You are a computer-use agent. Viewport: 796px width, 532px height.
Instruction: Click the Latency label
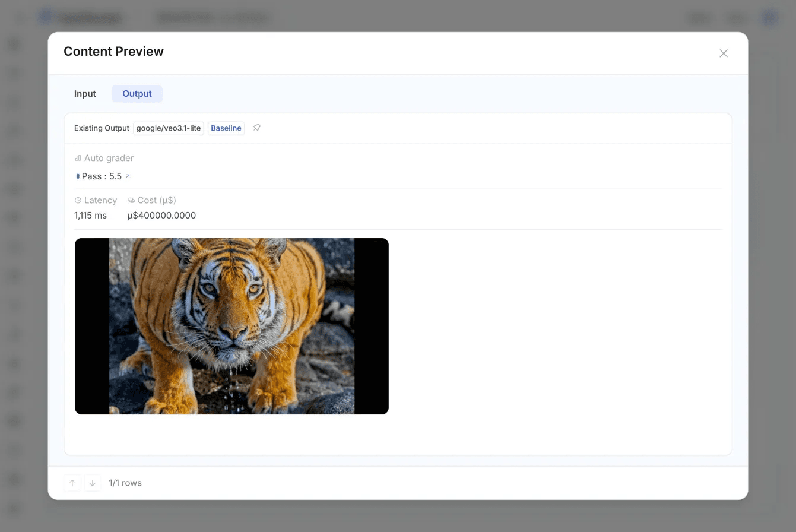tap(100, 201)
